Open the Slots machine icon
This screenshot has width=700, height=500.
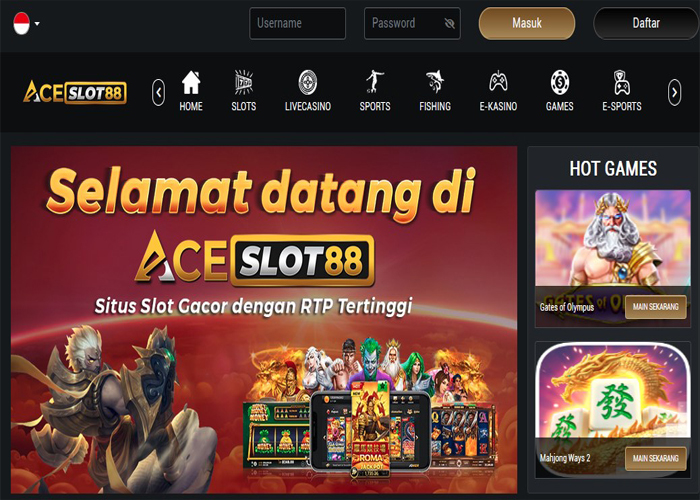[243, 82]
